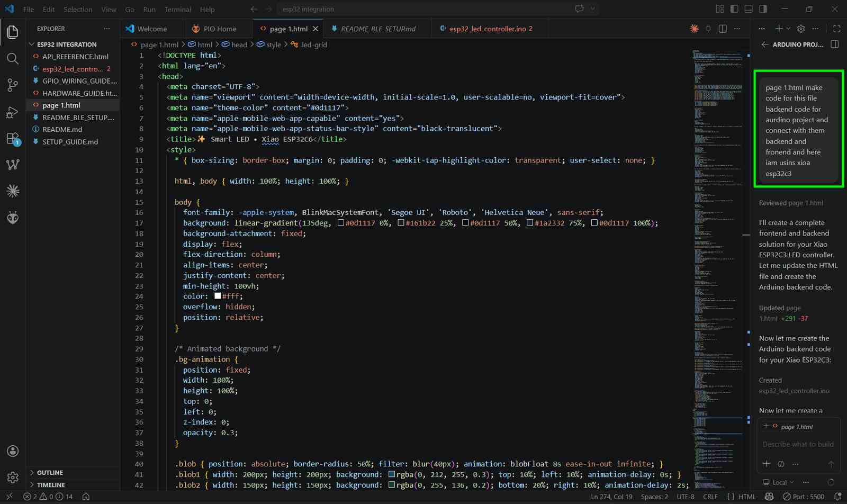Open the Accounts icon in activity bar

13,451
